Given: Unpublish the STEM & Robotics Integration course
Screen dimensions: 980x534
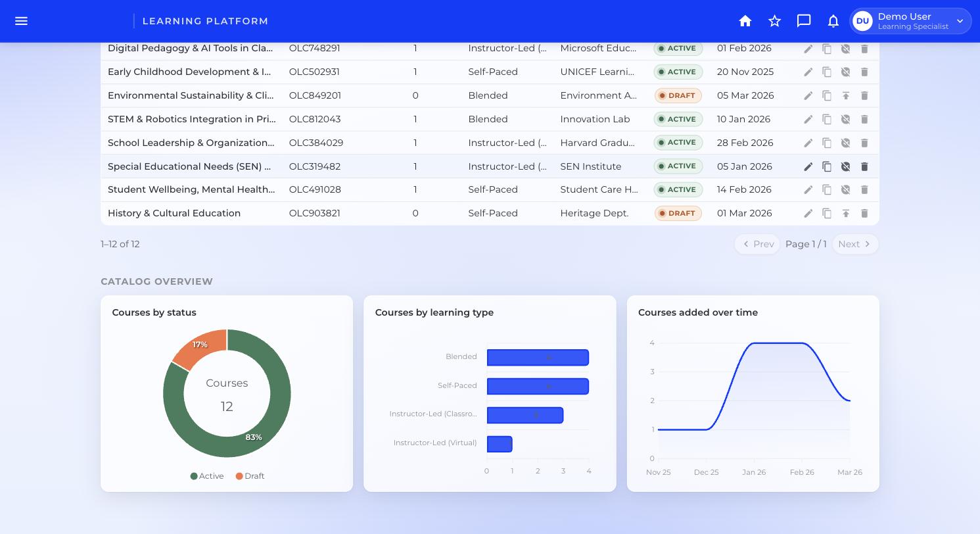Looking at the screenshot, I should coord(846,119).
